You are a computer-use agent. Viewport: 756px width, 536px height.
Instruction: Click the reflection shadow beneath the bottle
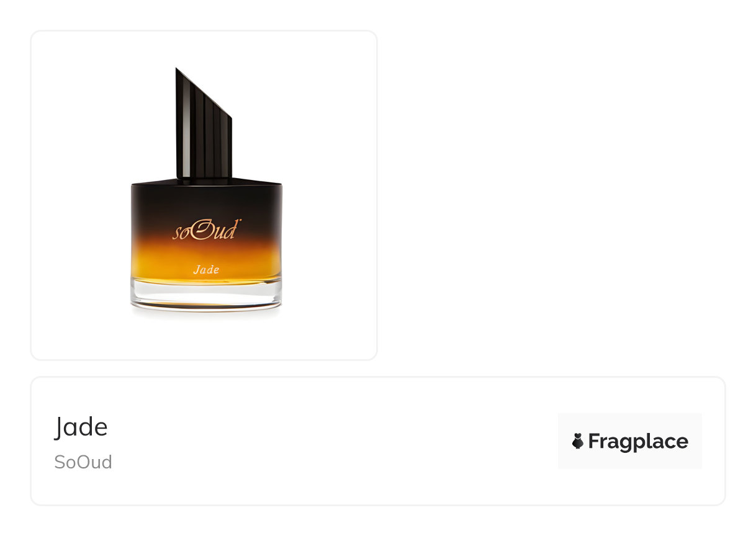(x=206, y=313)
